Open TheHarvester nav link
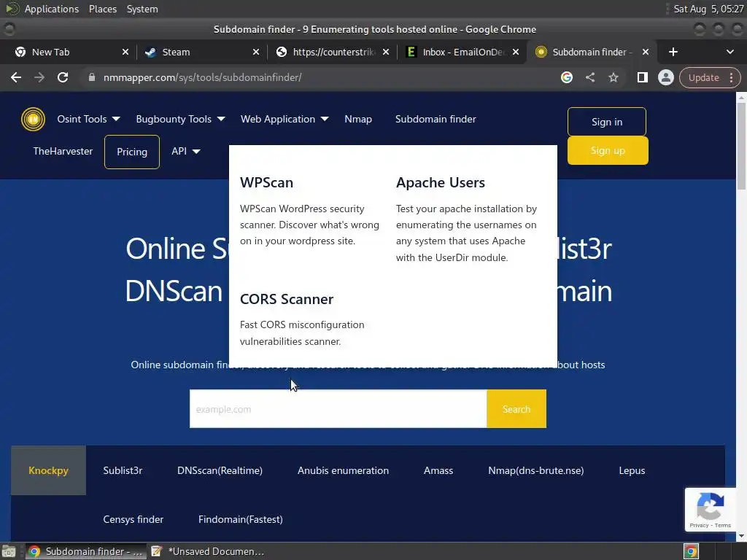The width and height of the screenshot is (747, 560). [63, 151]
